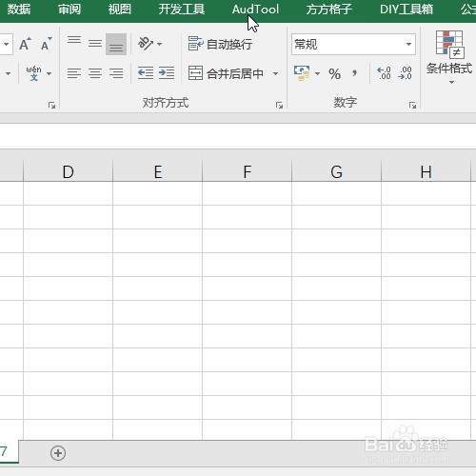Decrease decimal places
Image resolution: width=476 pixels, height=476 pixels.
405,73
